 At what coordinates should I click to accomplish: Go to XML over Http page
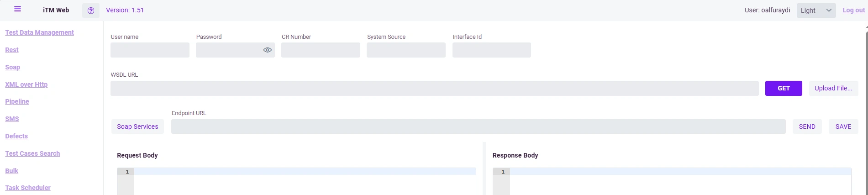click(26, 85)
